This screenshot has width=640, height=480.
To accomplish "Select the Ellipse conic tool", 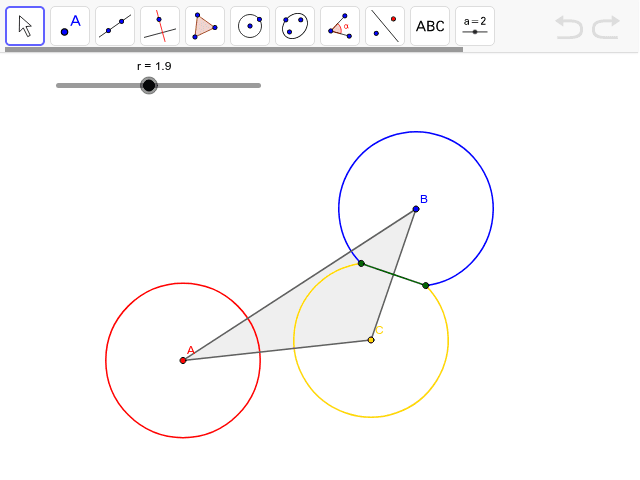I will click(295, 26).
